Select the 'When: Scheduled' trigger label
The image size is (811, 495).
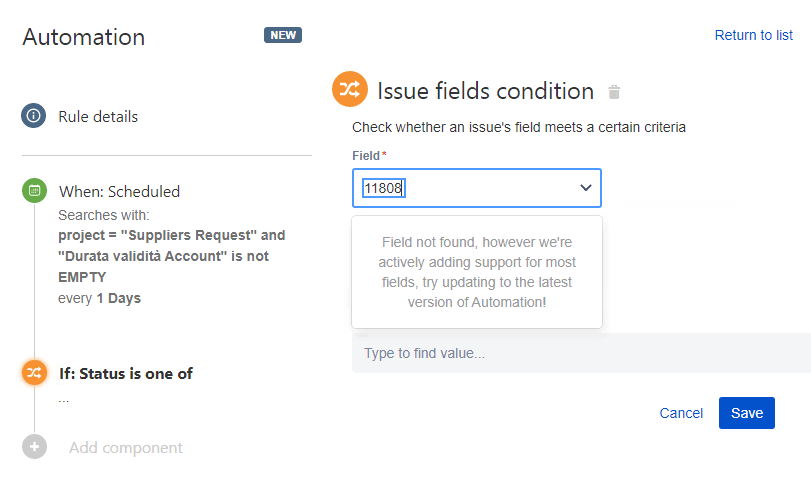click(x=119, y=191)
